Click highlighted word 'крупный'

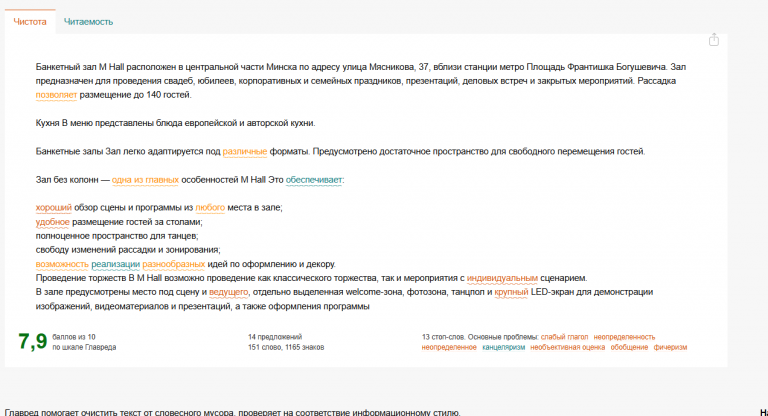click(x=511, y=292)
